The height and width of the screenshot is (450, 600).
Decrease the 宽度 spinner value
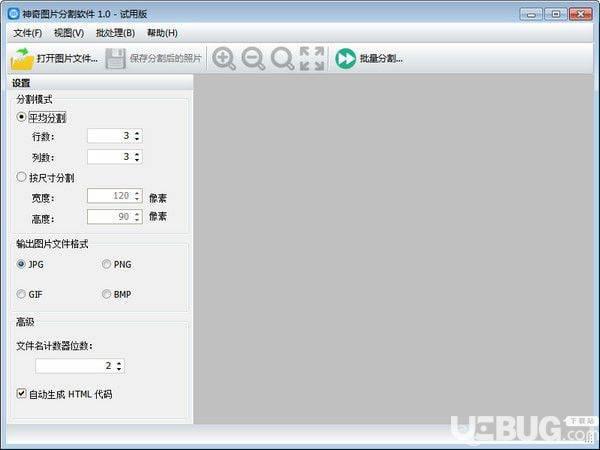137,199
